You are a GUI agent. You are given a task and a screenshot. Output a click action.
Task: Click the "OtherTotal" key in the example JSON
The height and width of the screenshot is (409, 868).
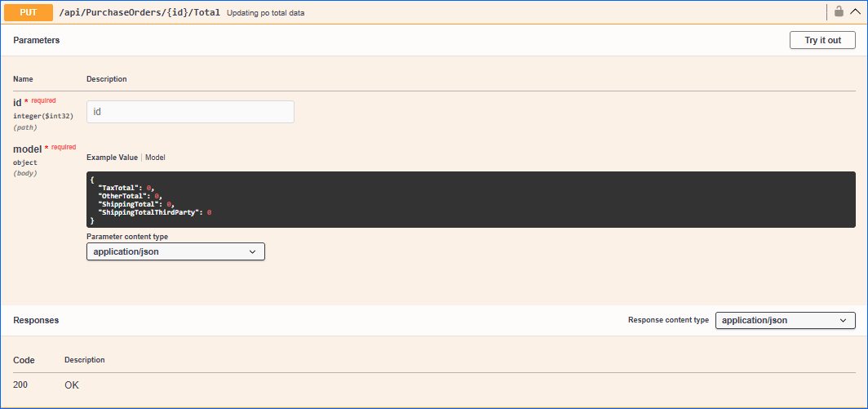[x=124, y=196]
